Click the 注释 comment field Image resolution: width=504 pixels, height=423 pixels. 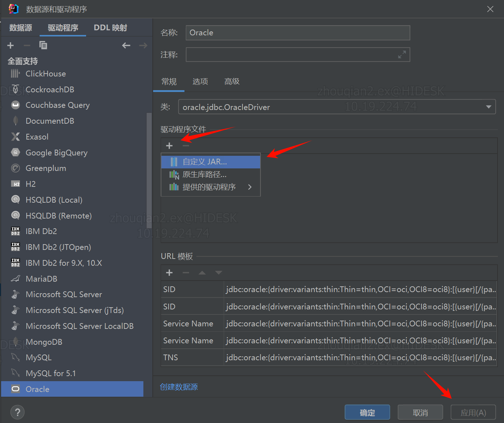tap(298, 54)
